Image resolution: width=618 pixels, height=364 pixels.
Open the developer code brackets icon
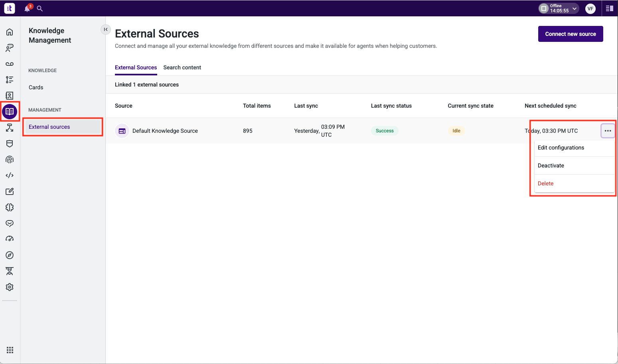pos(10,175)
